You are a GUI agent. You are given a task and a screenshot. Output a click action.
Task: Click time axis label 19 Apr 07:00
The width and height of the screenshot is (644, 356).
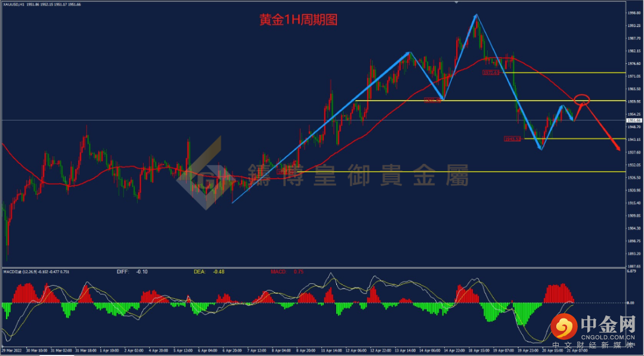tap(503, 351)
